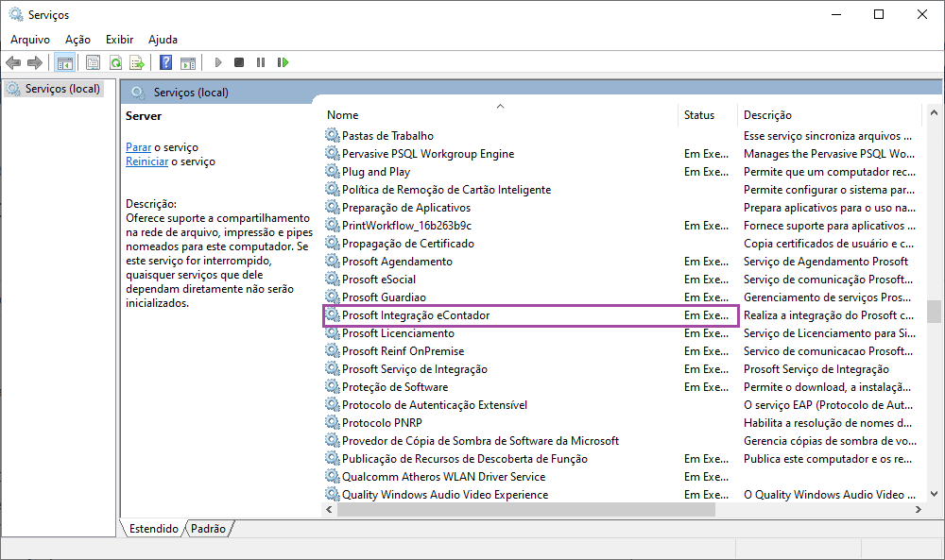Click gear icon beside Prosoft eSocial
Image resolution: width=945 pixels, height=560 pixels.
click(x=332, y=280)
